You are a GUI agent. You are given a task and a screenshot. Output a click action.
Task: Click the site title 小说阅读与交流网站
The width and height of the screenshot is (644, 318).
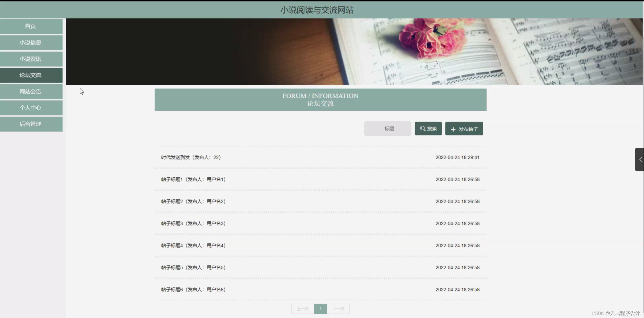tap(317, 10)
